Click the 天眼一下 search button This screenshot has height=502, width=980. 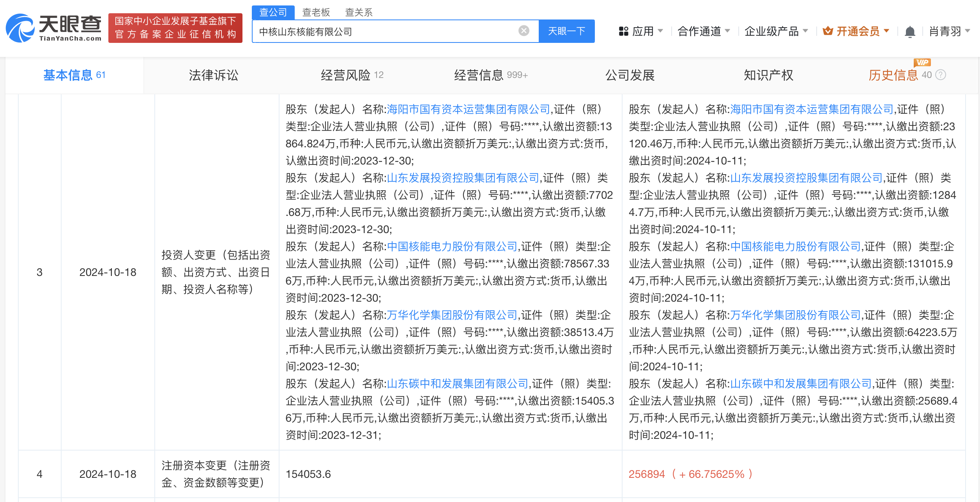click(x=567, y=31)
